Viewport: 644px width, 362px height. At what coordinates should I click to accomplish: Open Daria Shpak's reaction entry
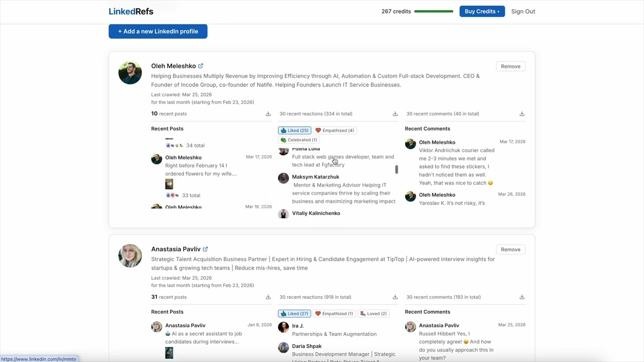tap(337, 352)
